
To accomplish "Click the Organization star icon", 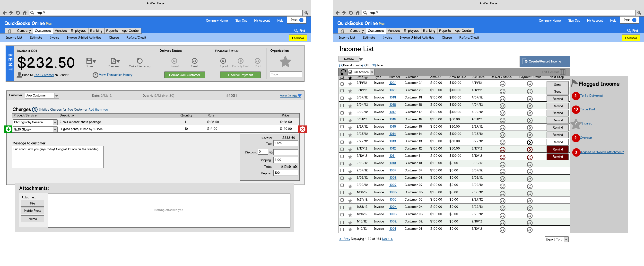I will (285, 62).
